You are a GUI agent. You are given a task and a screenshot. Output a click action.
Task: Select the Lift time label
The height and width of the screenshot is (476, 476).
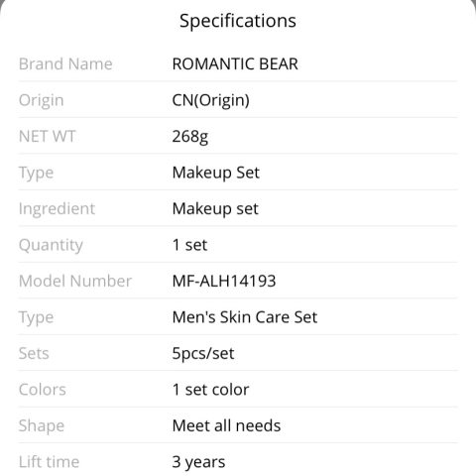(49, 462)
